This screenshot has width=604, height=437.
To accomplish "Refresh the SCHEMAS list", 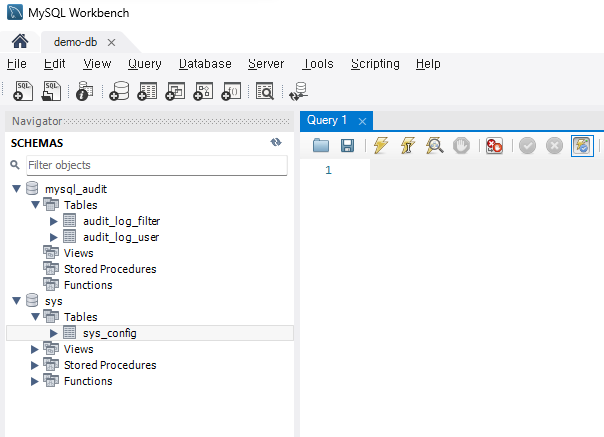I will point(276,143).
